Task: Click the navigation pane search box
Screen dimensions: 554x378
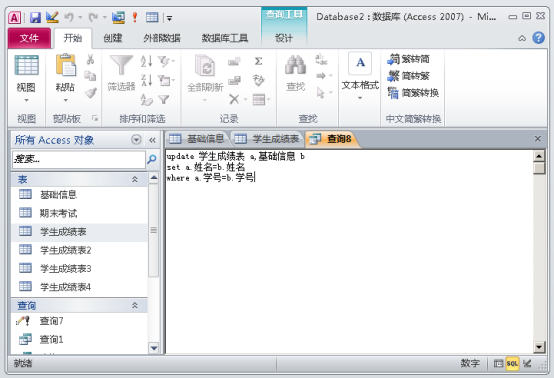Action: [79, 160]
